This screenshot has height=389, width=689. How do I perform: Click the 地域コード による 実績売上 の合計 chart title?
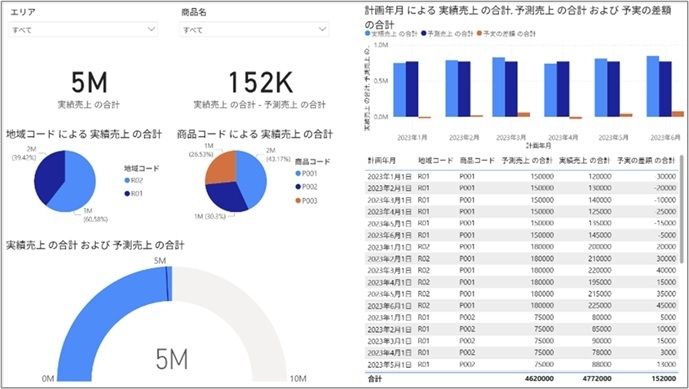coord(84,134)
